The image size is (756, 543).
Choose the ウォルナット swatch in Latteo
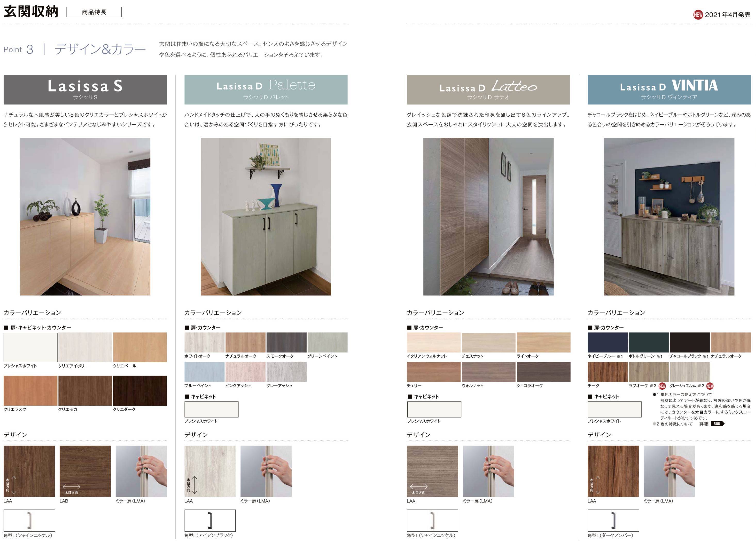coord(488,372)
